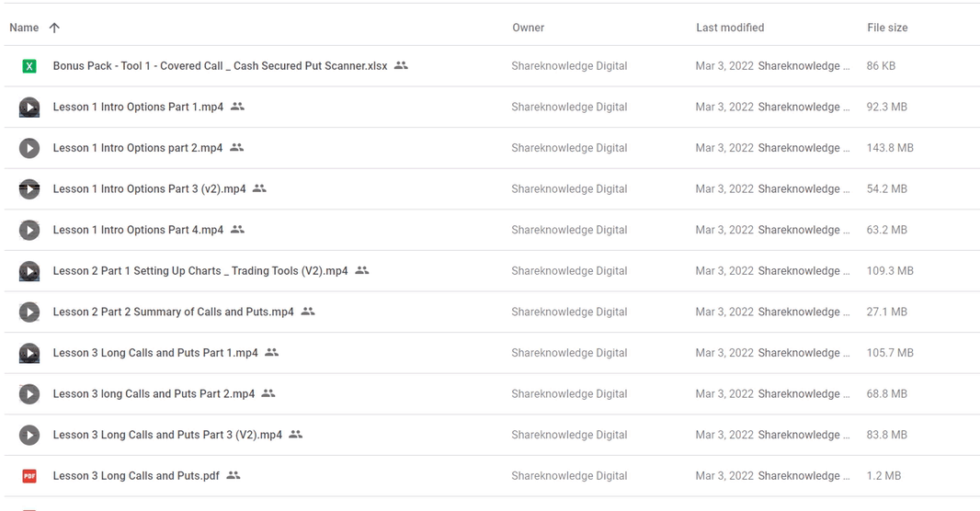Click shared icon beside Lesson 2 Part 2 Summary file

307,311
